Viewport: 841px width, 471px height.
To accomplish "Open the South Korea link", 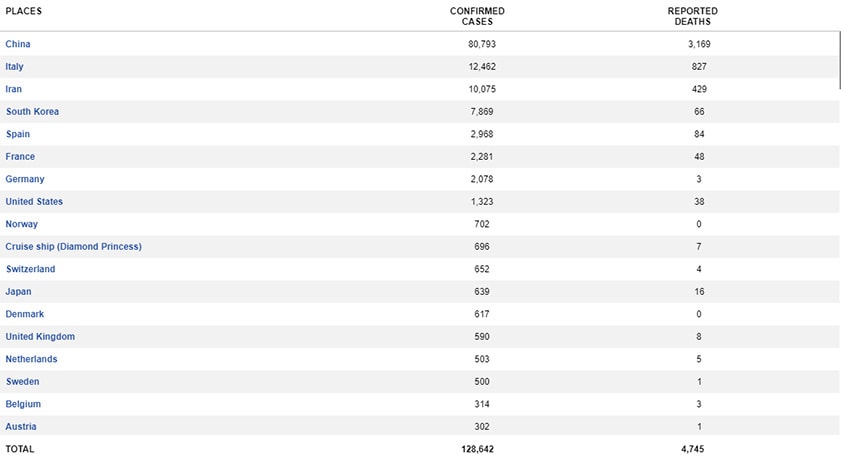I will 32,112.
